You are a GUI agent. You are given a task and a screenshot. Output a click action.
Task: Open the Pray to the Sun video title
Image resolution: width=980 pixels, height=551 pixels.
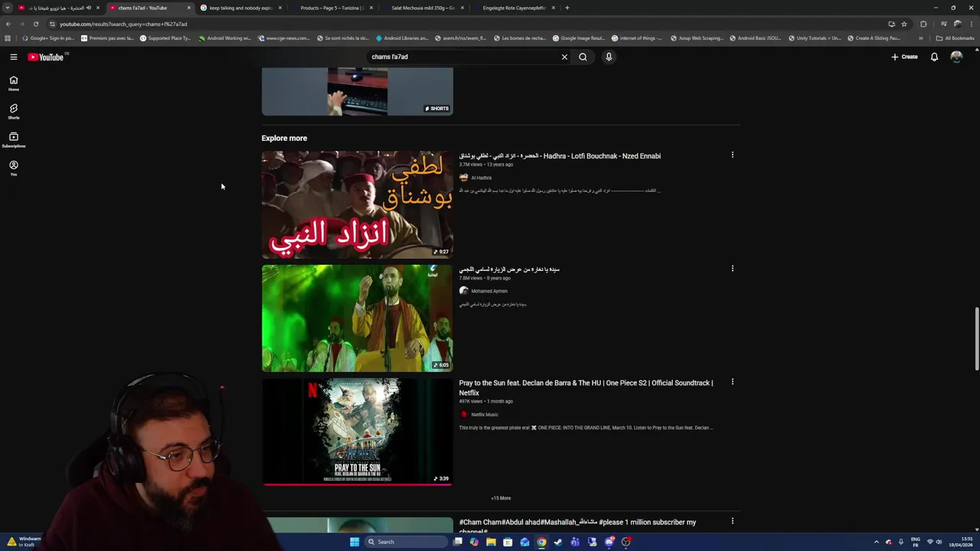pos(586,388)
